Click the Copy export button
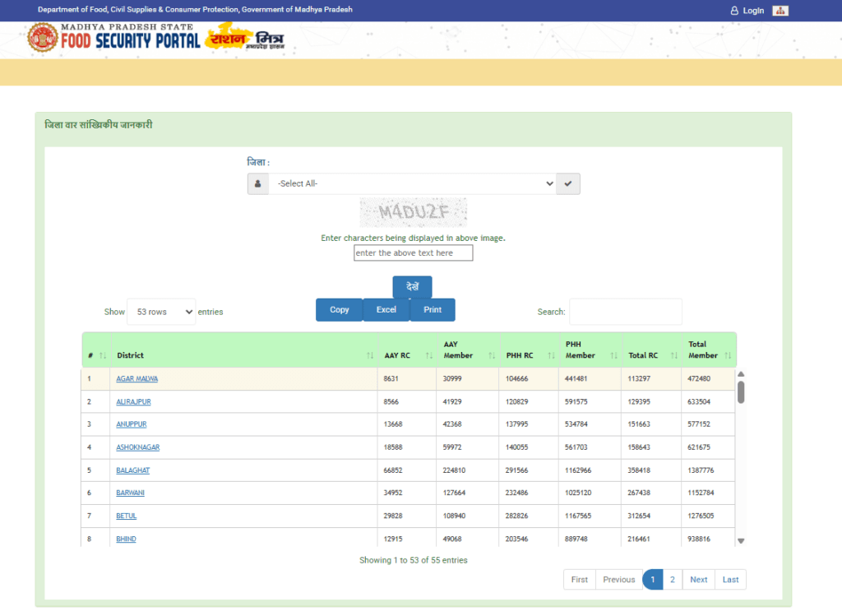This screenshot has height=616, width=842. (x=340, y=310)
